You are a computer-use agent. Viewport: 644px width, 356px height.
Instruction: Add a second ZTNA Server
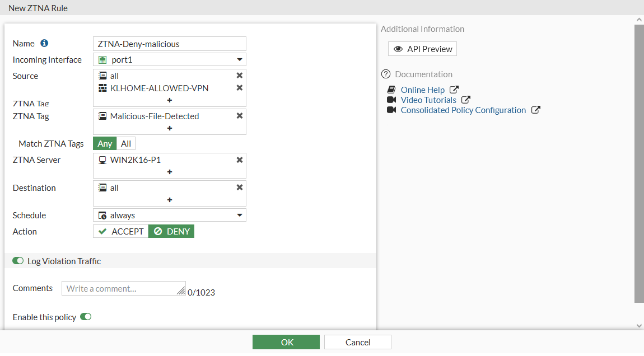click(169, 172)
